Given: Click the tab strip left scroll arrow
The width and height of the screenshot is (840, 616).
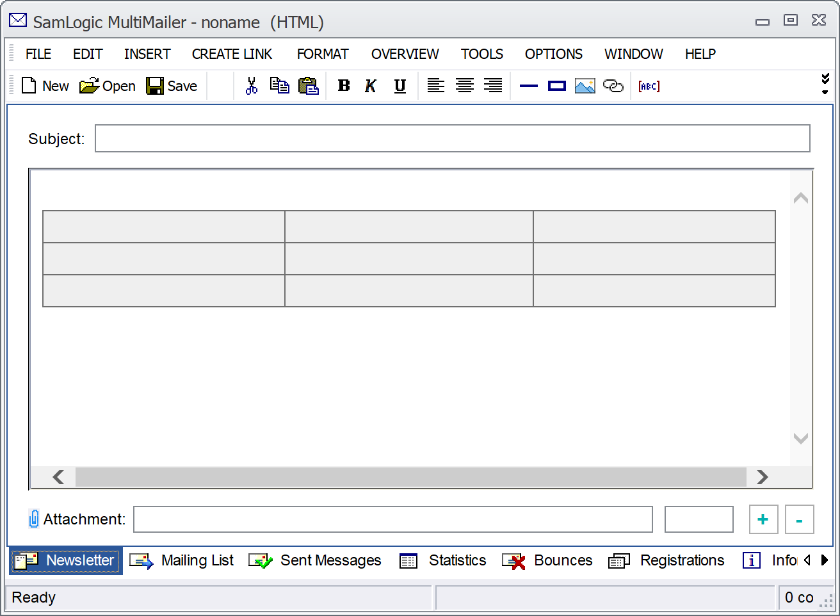Looking at the screenshot, I should pos(807,560).
